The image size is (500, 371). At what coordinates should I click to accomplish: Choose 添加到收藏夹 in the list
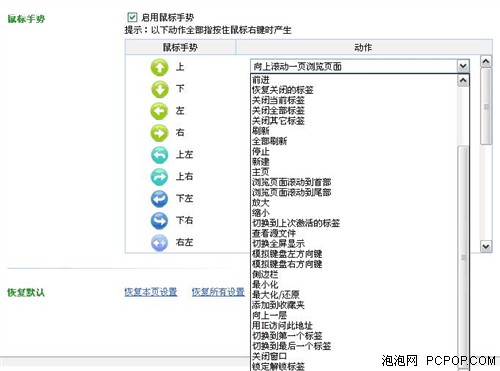[278, 305]
